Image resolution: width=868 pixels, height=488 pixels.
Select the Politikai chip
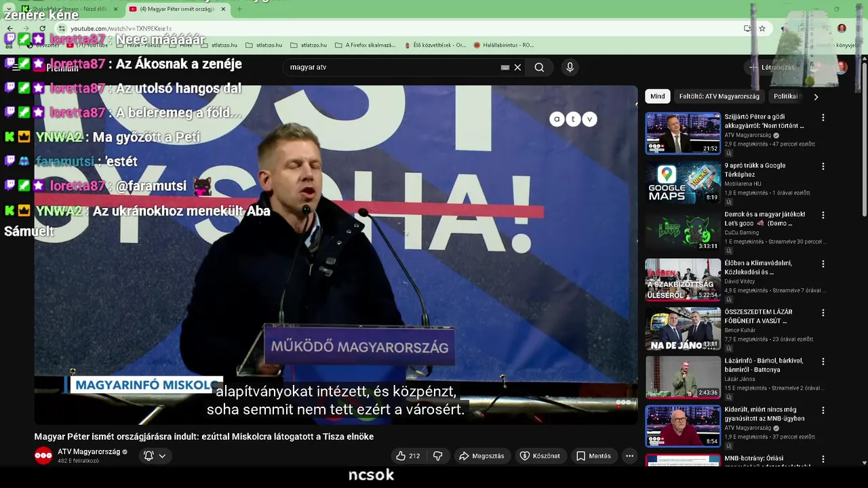tap(787, 96)
